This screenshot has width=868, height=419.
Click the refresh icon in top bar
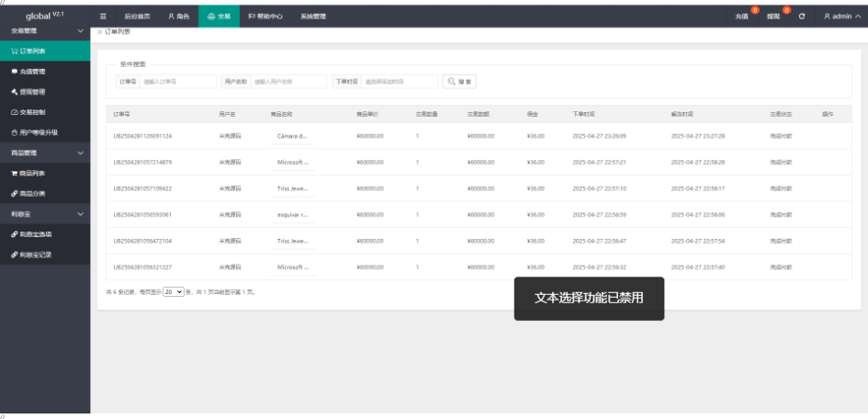802,17
